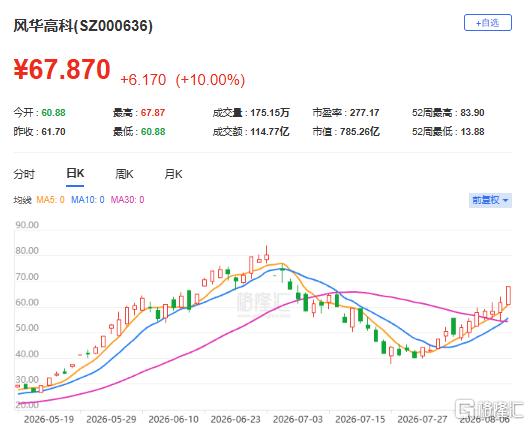530x426 pixels.
Task: Click the MA30 moving average legend
Action: pos(127,200)
